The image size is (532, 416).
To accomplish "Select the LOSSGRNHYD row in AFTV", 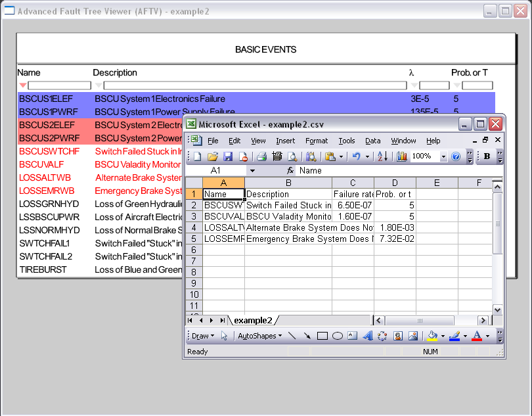I will 100,204.
